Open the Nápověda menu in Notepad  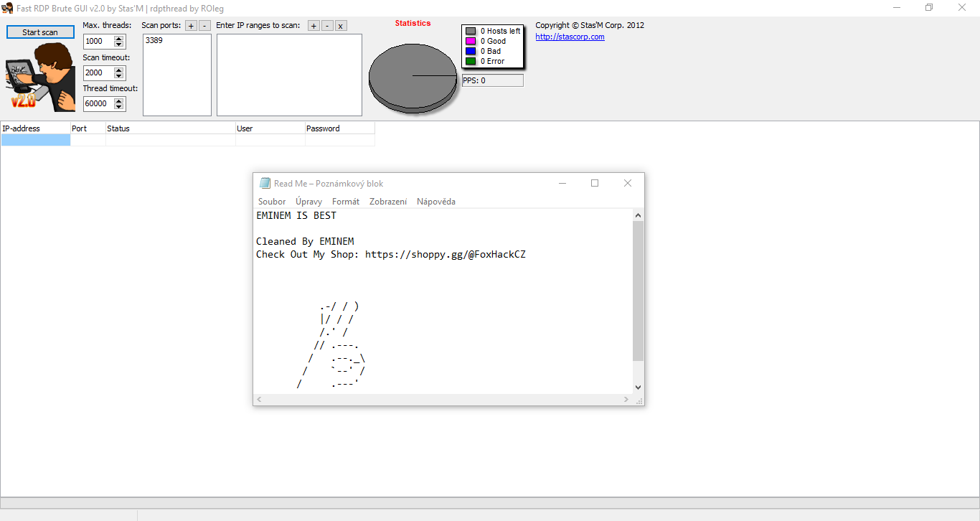pos(436,202)
